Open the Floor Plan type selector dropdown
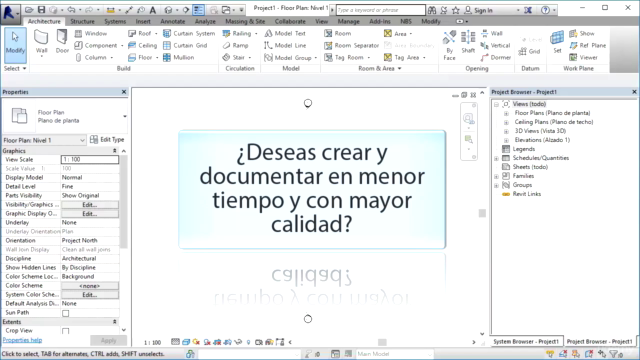 tap(125, 116)
